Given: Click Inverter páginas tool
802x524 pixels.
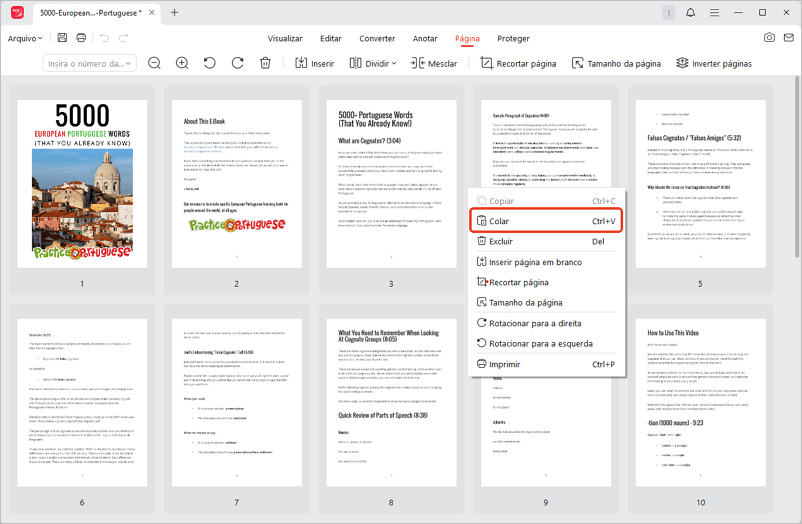Looking at the screenshot, I should pyautogui.click(x=714, y=63).
